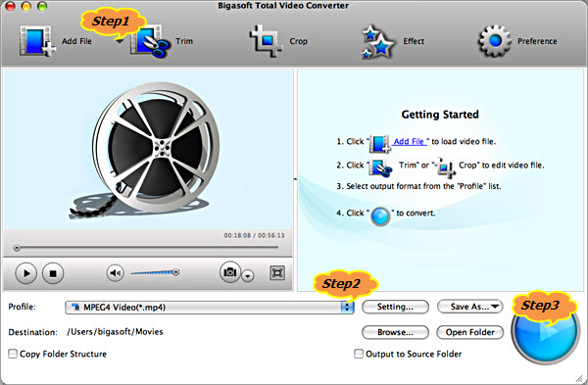Click the 00:18:08 / 00:56:13 time display
The width and height of the screenshot is (588, 385).
(x=254, y=235)
